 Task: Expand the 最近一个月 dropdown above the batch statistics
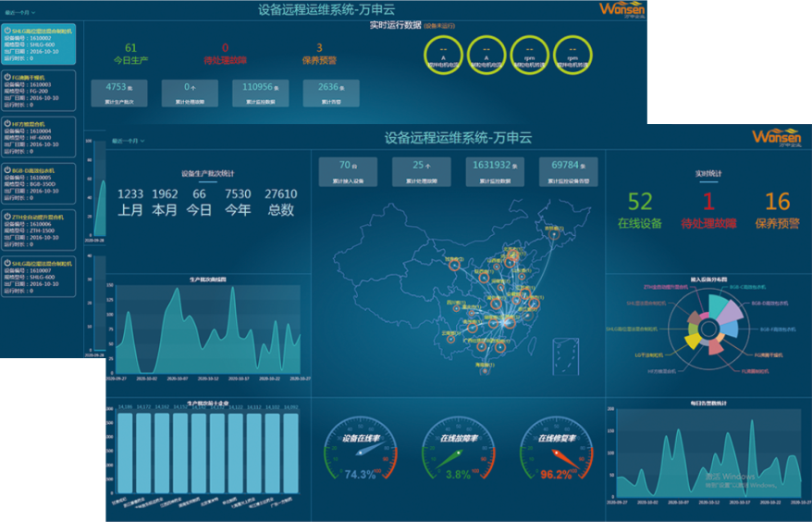pyautogui.click(x=129, y=141)
